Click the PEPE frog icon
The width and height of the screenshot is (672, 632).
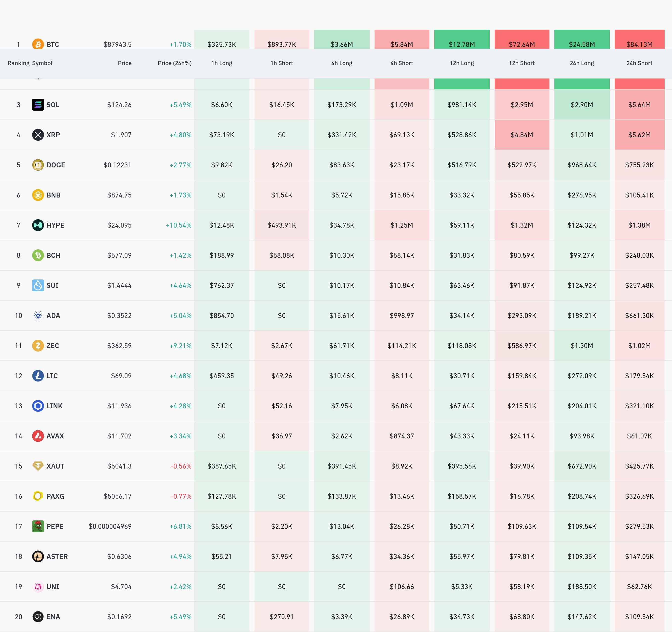[x=38, y=526]
